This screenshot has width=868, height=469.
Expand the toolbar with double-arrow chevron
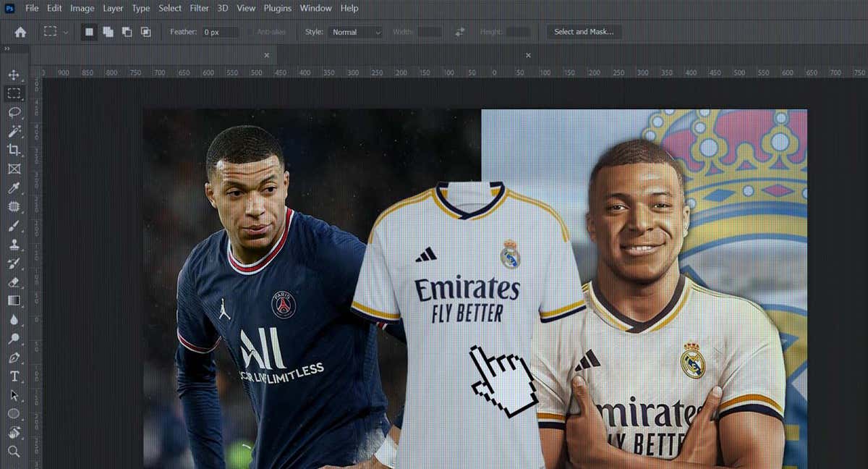pyautogui.click(x=7, y=48)
